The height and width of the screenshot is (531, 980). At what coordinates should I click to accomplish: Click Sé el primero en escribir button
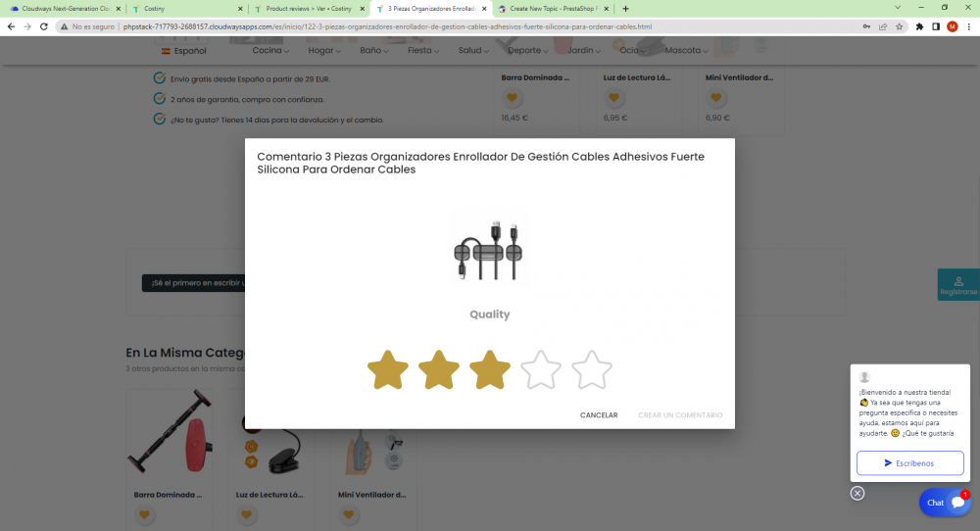(x=194, y=283)
